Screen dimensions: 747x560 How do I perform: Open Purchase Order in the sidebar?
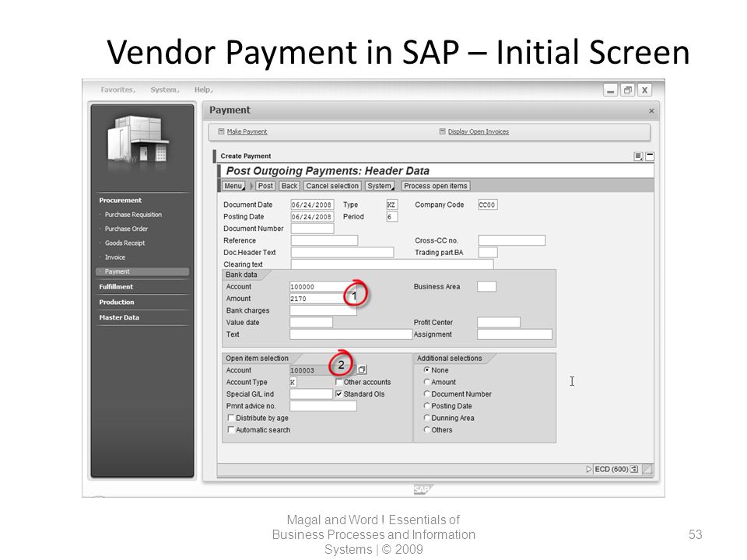pos(126,229)
